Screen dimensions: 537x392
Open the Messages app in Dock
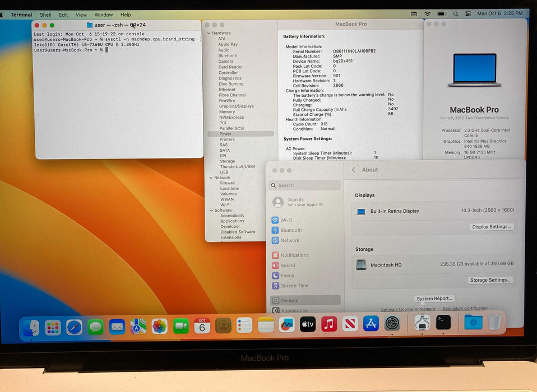[x=95, y=327]
